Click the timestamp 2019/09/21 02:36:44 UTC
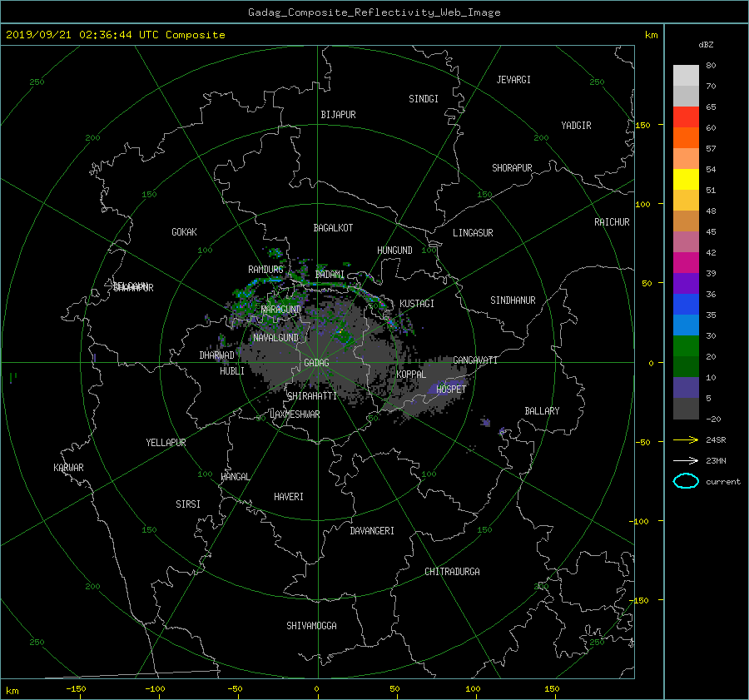 point(82,35)
